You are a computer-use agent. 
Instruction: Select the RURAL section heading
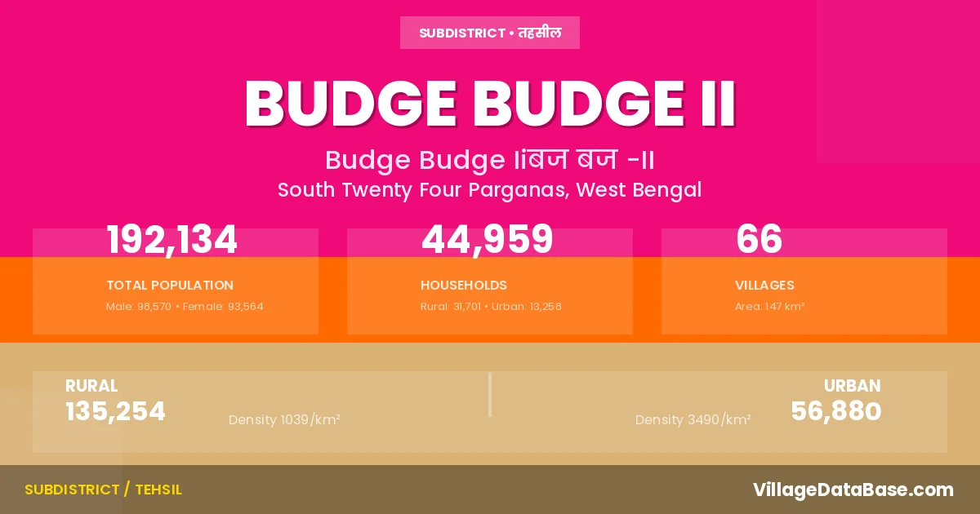91,386
